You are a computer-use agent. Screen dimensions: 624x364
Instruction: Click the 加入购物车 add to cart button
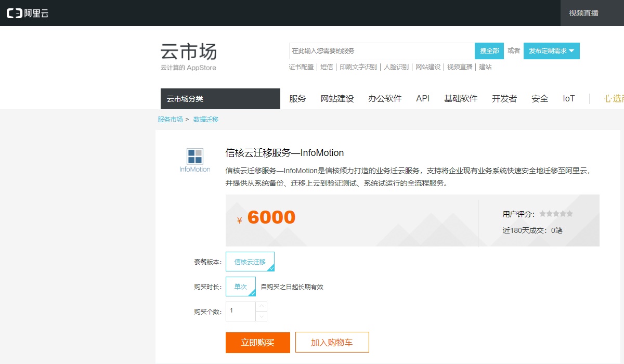332,343
